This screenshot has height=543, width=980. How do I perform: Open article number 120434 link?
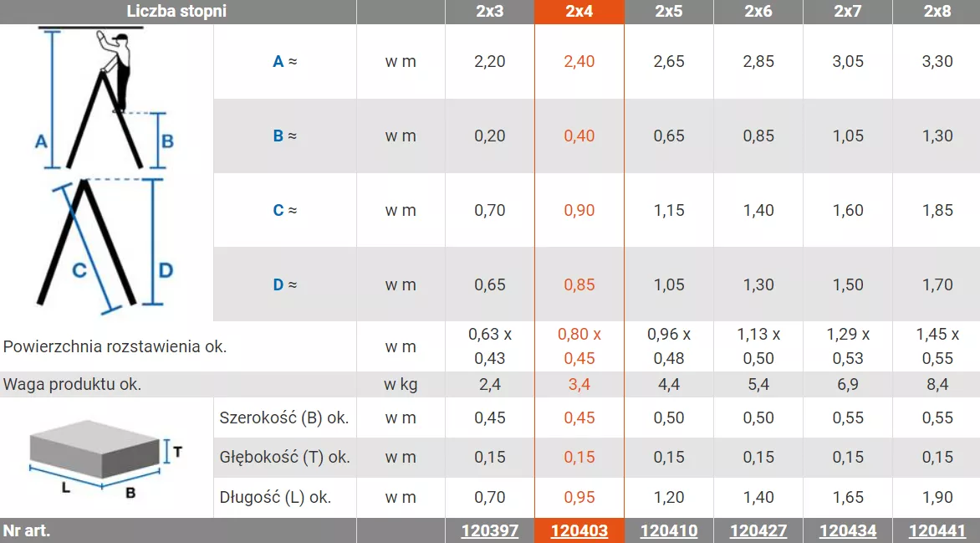(x=848, y=531)
